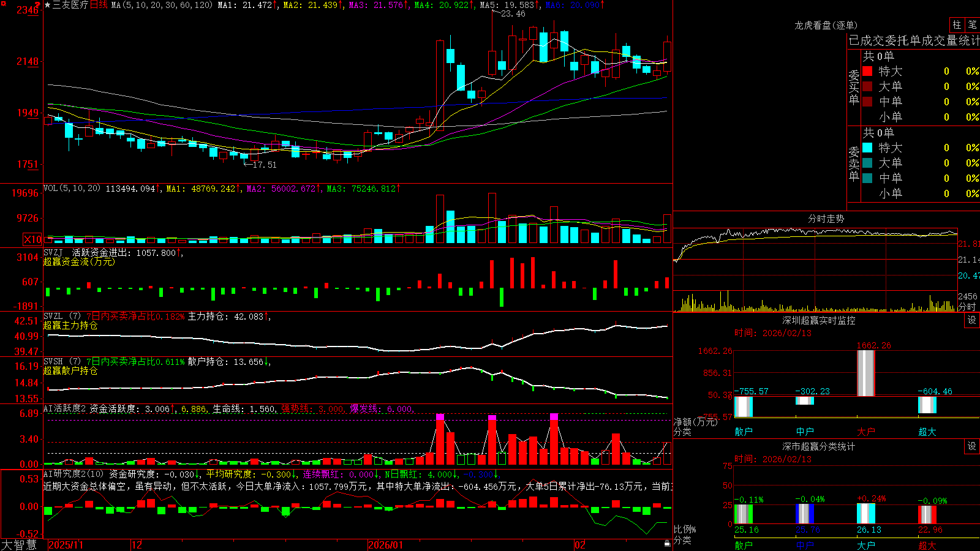Click the 2026/01 date marker

click(x=385, y=545)
